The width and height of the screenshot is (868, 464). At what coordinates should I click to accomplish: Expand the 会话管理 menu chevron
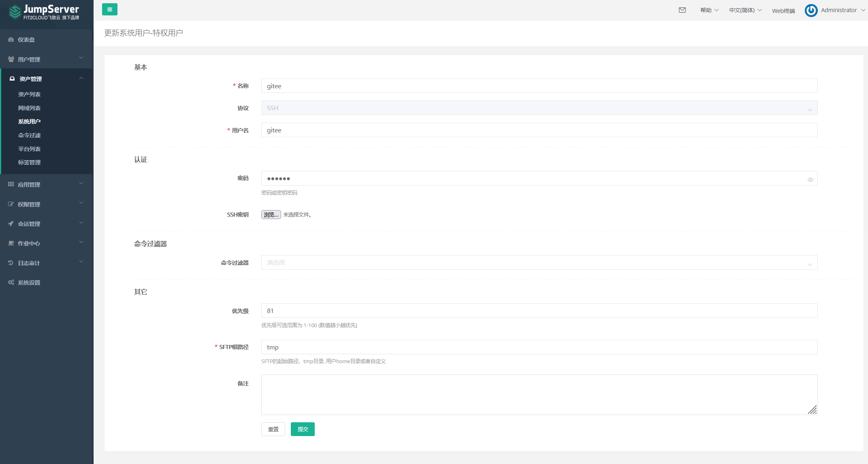81,222
